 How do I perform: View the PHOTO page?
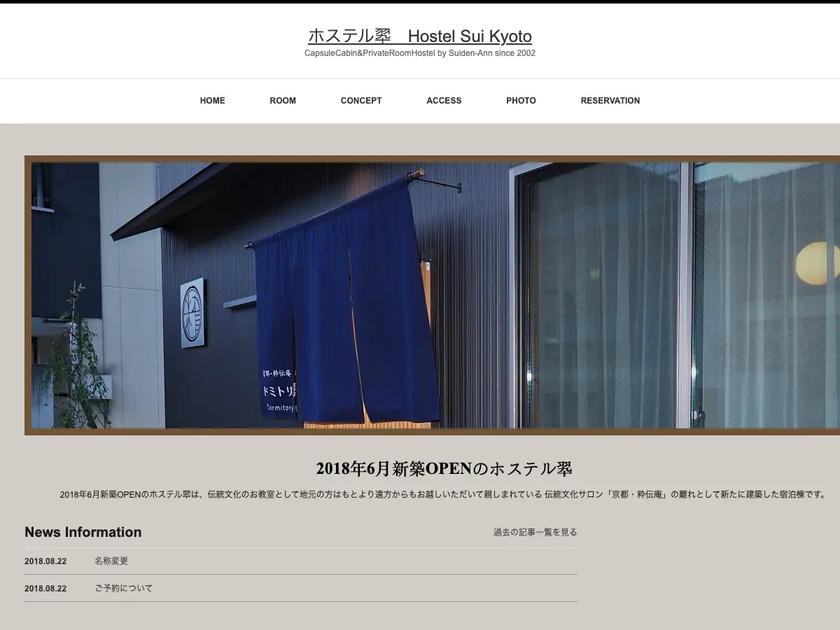pyautogui.click(x=521, y=101)
